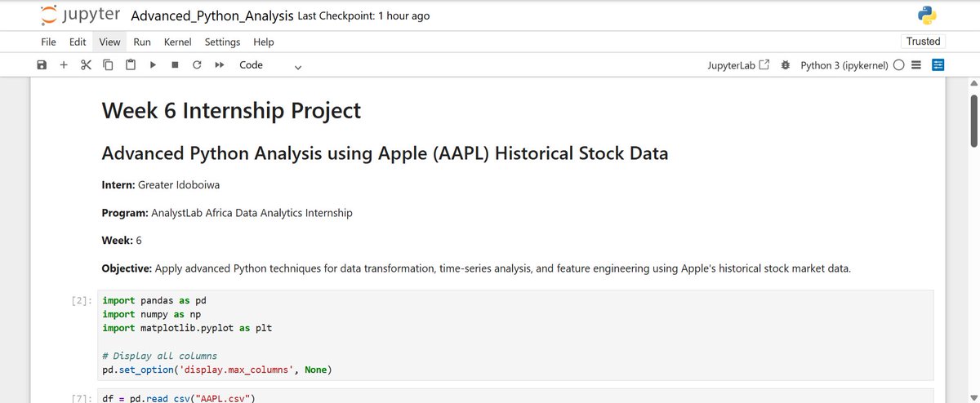Viewport: 980px width, 403px height.
Task: Click the Program: AnalystLab Africa line
Action: tap(227, 213)
